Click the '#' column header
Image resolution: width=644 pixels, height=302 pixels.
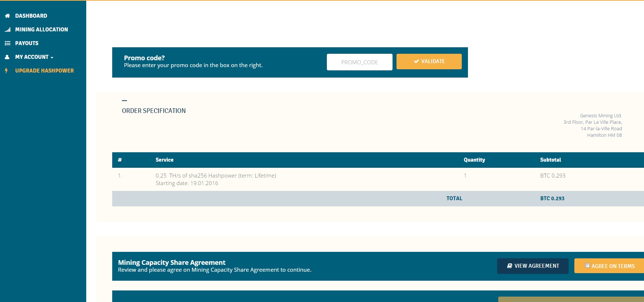(x=120, y=160)
